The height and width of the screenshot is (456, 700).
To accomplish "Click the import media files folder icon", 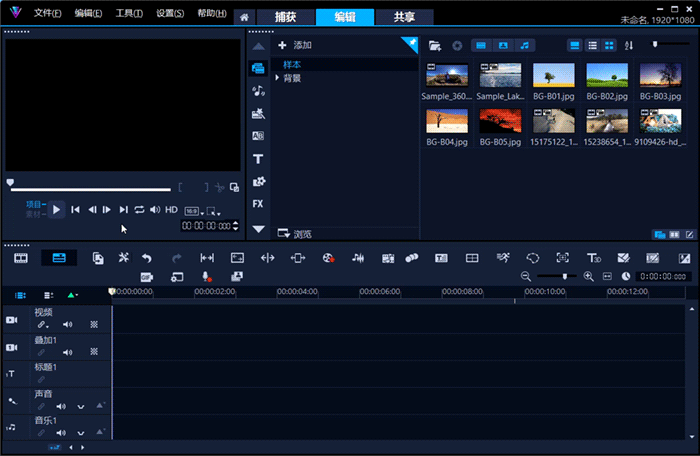I will (435, 46).
